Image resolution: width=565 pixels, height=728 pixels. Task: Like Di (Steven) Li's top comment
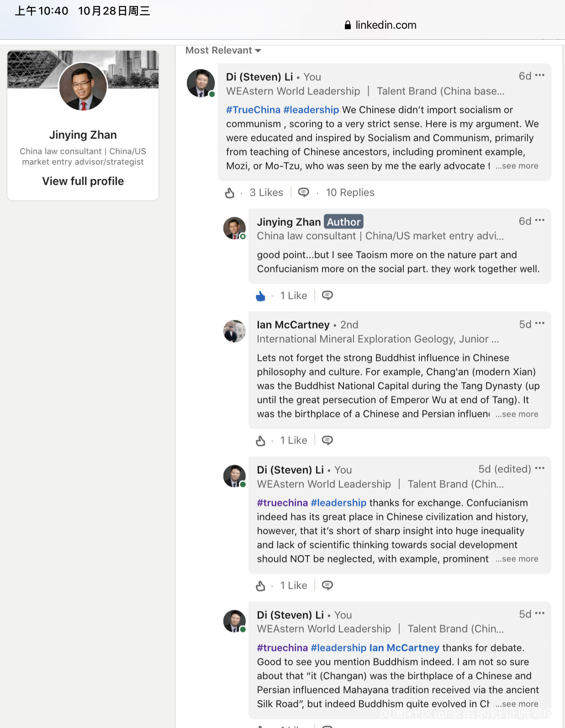[230, 193]
